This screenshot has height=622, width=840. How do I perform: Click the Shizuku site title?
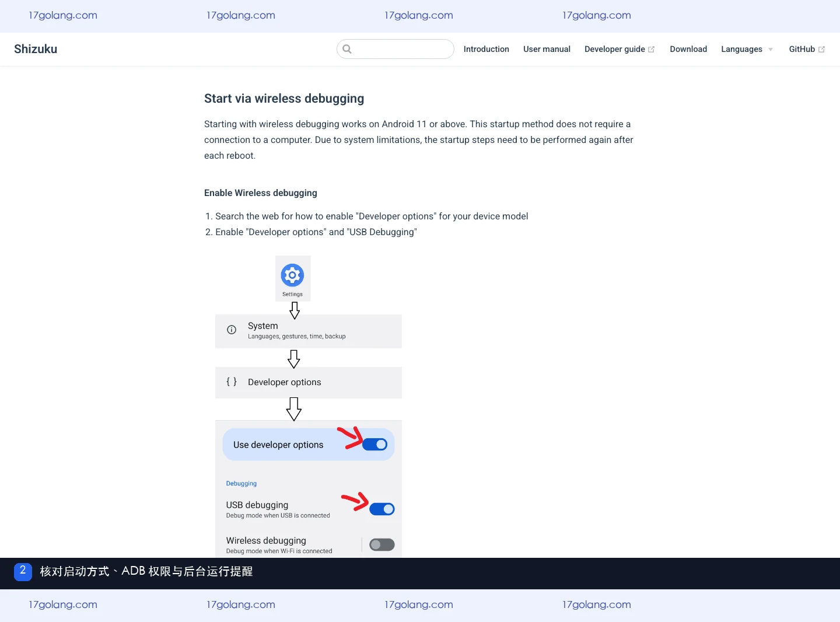36,49
